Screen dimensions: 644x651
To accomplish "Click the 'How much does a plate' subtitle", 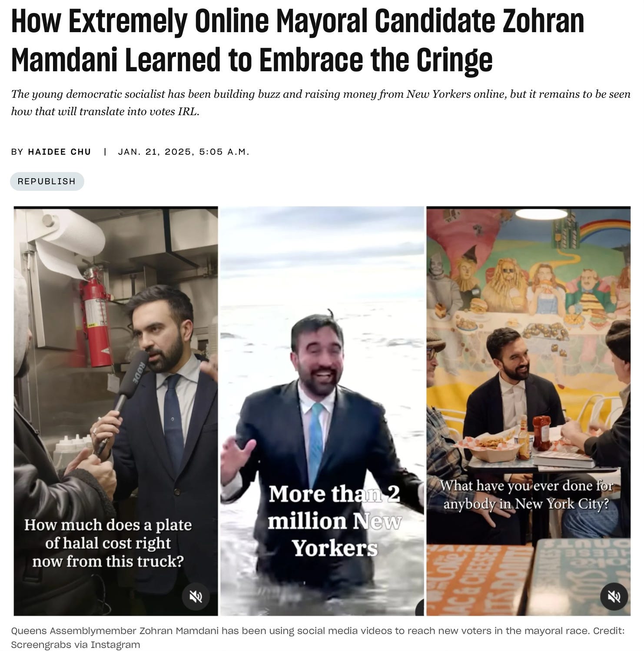I will point(108,543).
